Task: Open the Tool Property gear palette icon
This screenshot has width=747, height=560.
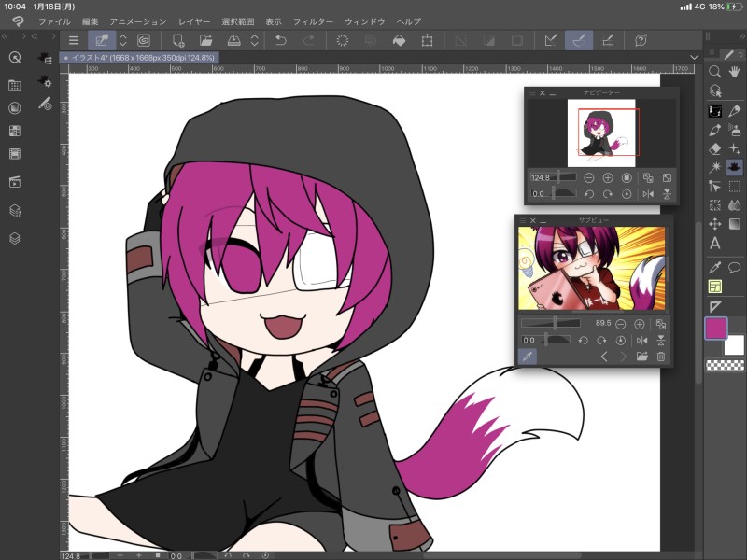Action: (45, 81)
